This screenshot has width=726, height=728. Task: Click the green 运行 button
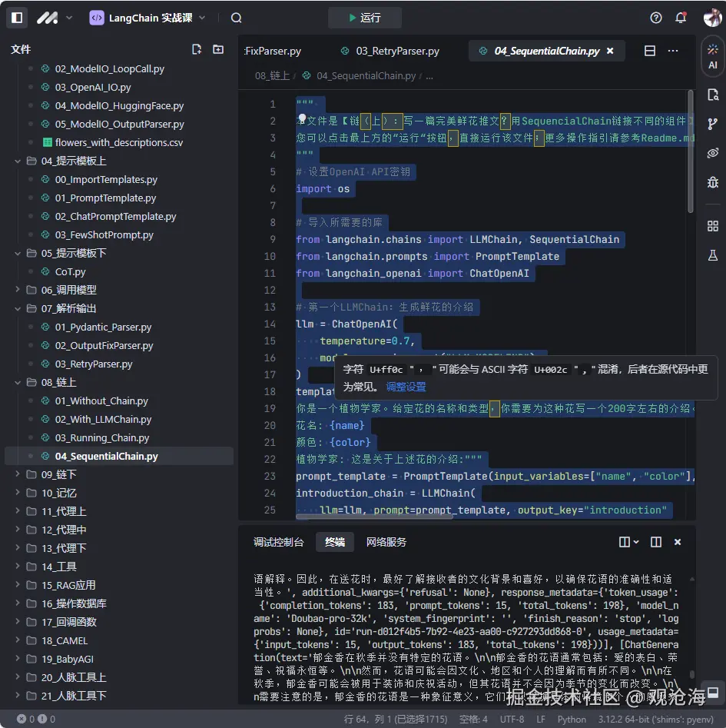pos(364,18)
